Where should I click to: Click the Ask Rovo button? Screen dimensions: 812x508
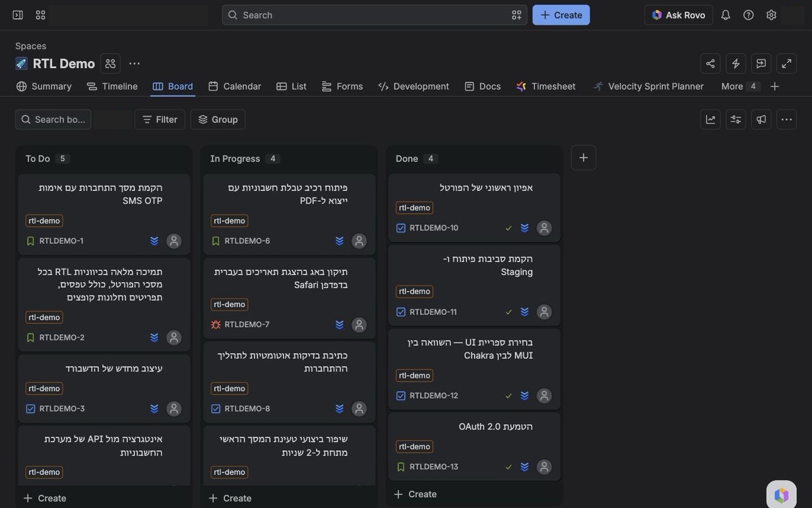679,15
